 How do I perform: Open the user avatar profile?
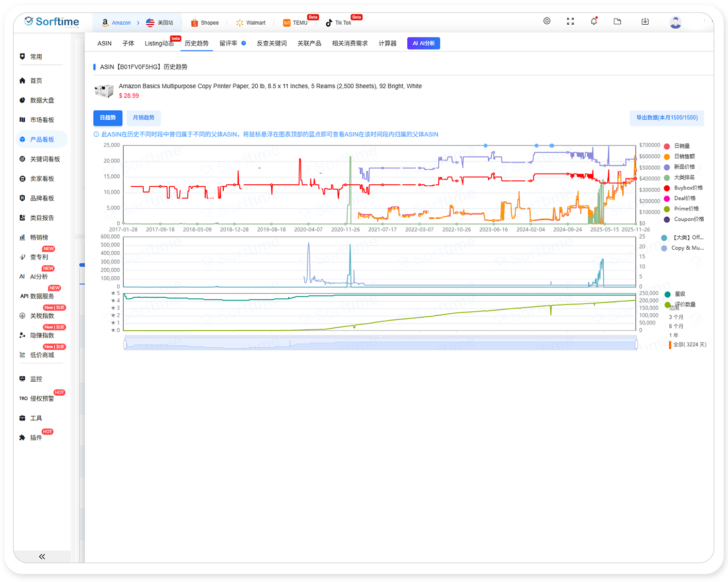click(675, 22)
